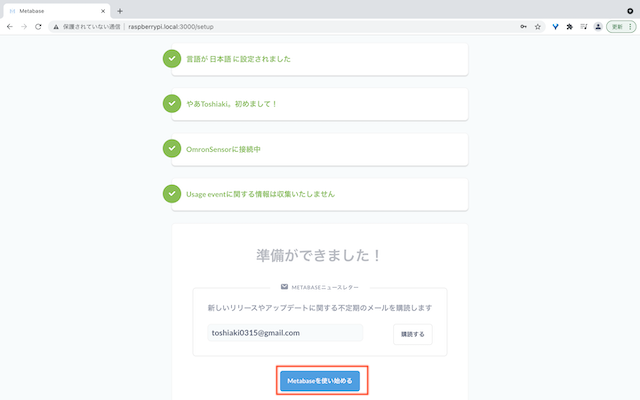The image size is (640, 400).
Task: Click the newsletter description text
Action: tap(320, 308)
